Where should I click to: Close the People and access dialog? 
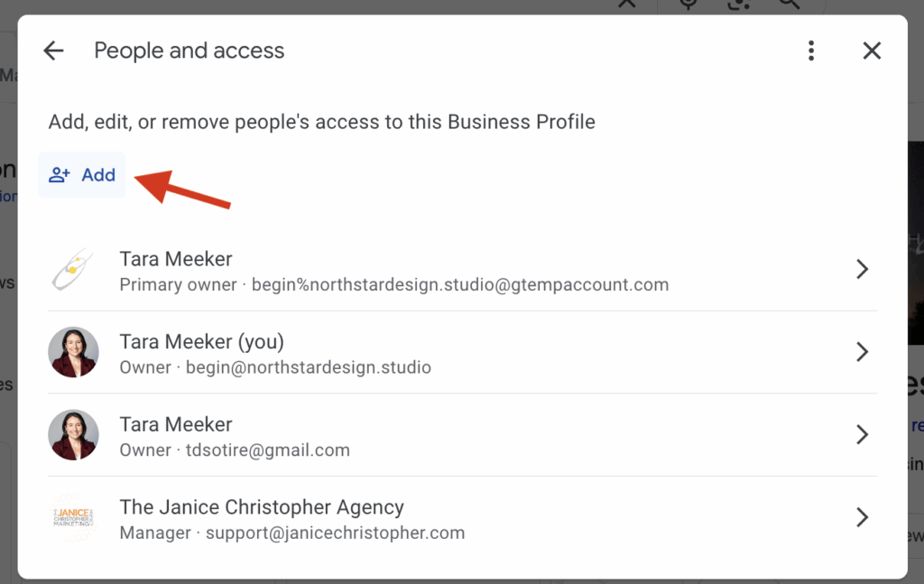[872, 51]
